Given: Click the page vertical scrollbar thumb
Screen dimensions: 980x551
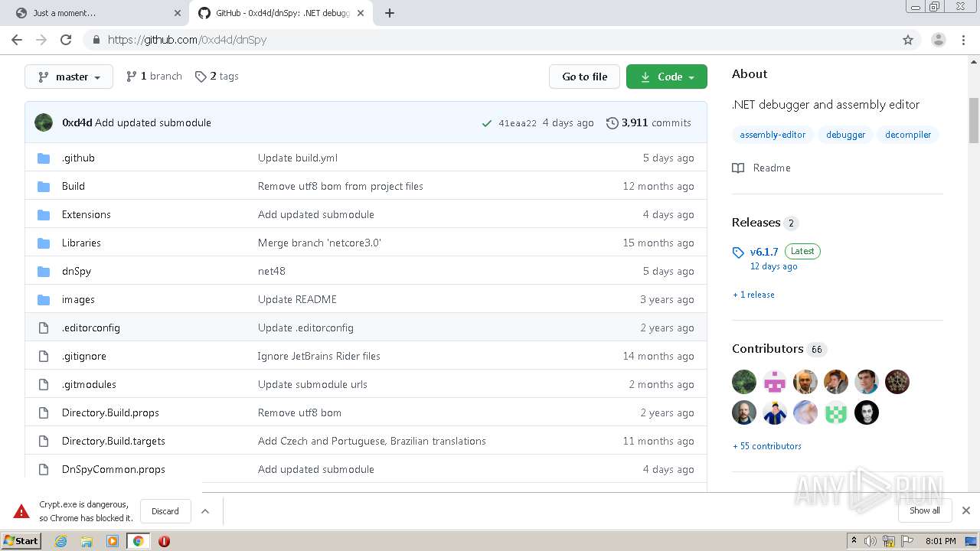Looking at the screenshot, I should (x=974, y=121).
